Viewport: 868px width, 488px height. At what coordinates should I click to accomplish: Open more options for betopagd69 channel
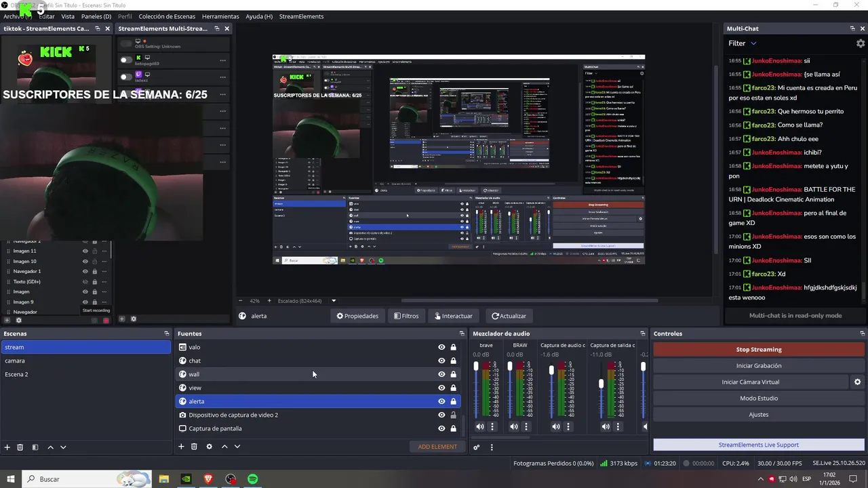tap(222, 60)
